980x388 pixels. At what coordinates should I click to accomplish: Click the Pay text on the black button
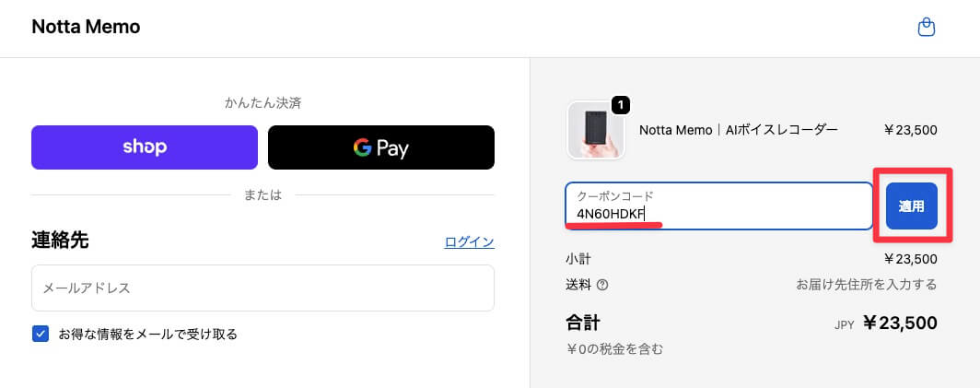(393, 148)
